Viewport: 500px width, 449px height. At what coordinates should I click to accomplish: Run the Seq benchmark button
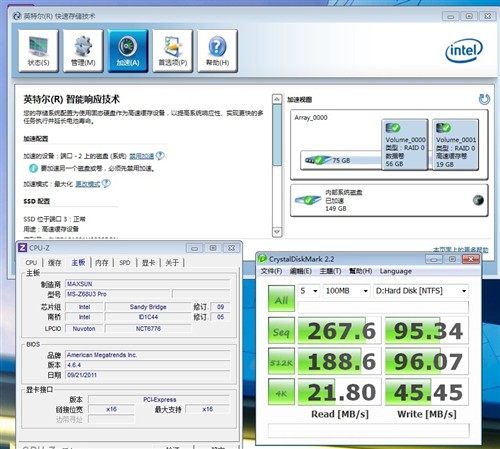281,330
